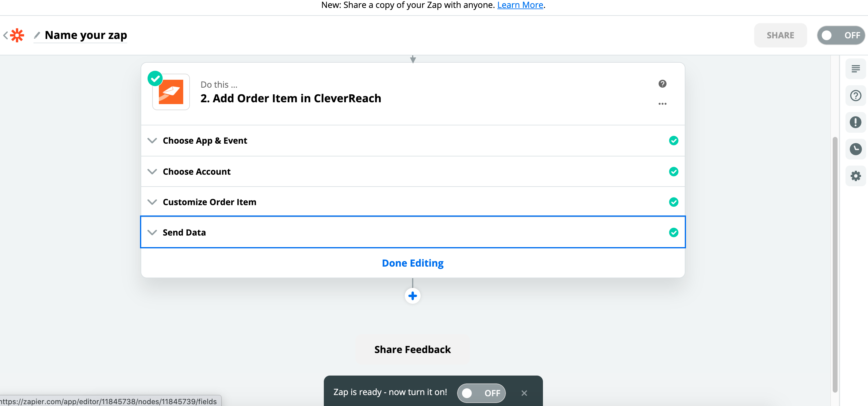Image resolution: width=868 pixels, height=406 pixels.
Task: Open the Send Data section
Action: [184, 233]
